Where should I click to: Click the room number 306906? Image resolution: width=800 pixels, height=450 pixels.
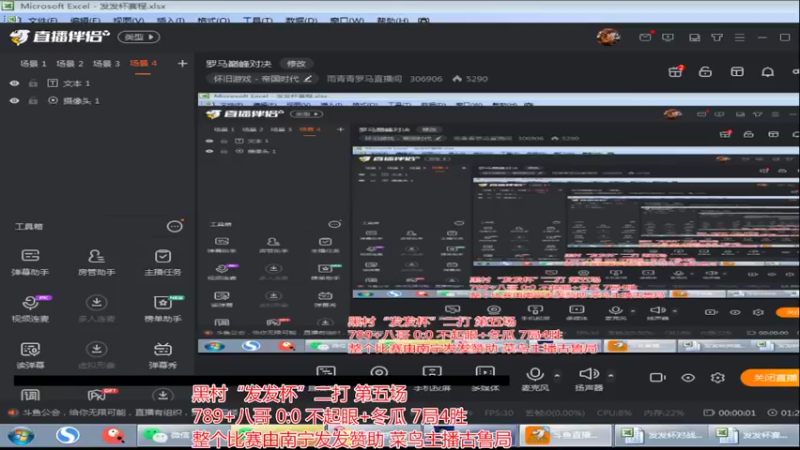[x=426, y=79]
